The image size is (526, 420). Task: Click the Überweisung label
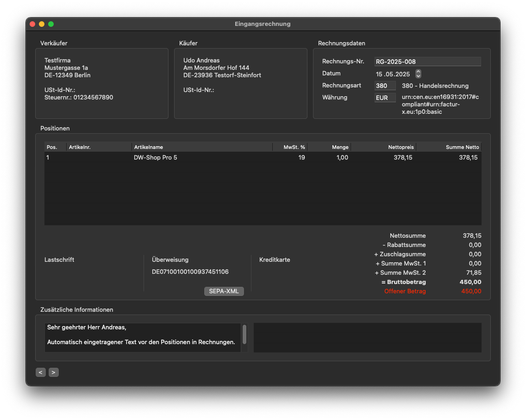[x=170, y=260]
